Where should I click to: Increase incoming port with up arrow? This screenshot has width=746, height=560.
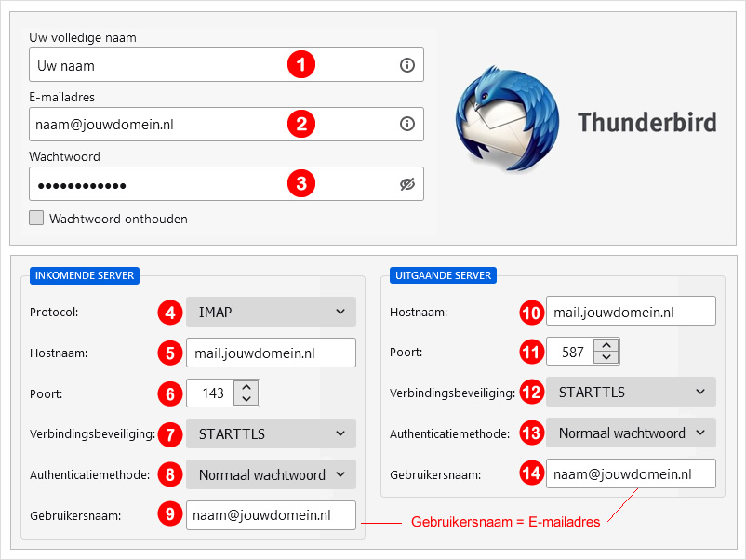246,386
